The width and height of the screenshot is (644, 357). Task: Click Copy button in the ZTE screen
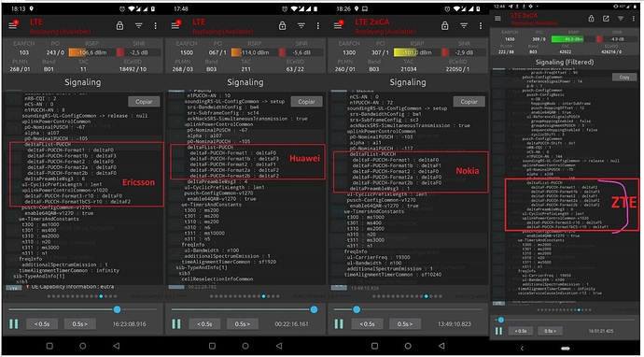point(624,77)
